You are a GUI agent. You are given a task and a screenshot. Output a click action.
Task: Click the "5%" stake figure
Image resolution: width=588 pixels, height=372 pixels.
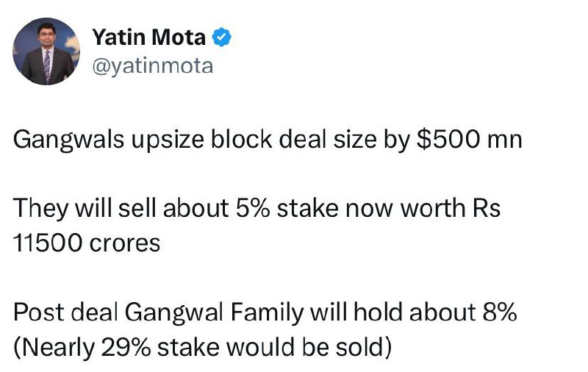[252, 208]
